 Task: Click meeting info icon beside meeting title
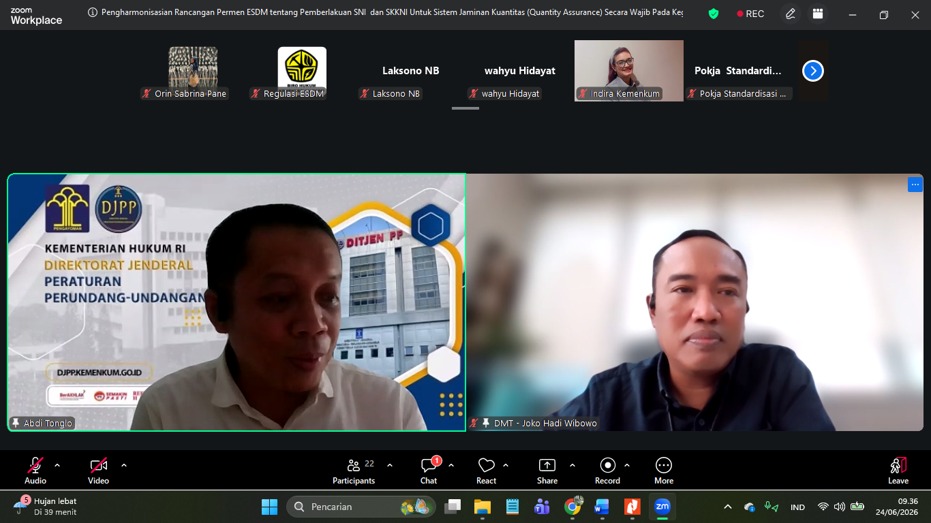(x=92, y=12)
